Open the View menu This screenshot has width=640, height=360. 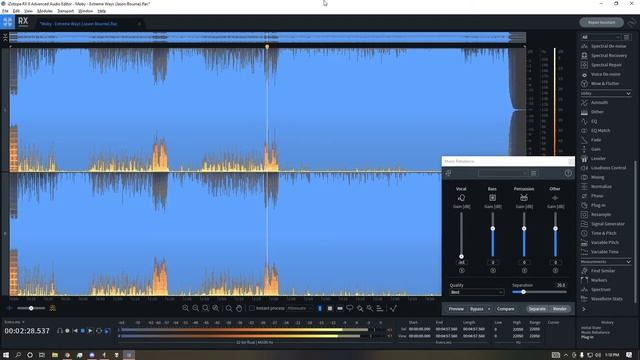pos(28,11)
